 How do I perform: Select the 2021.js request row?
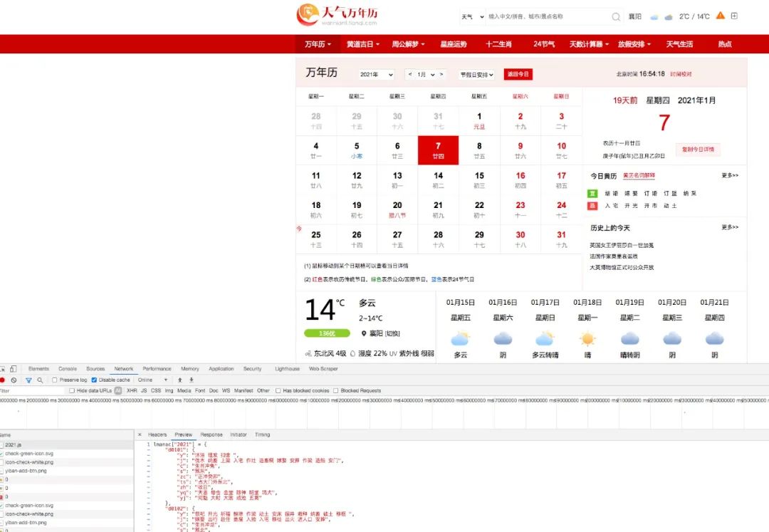coord(67,444)
